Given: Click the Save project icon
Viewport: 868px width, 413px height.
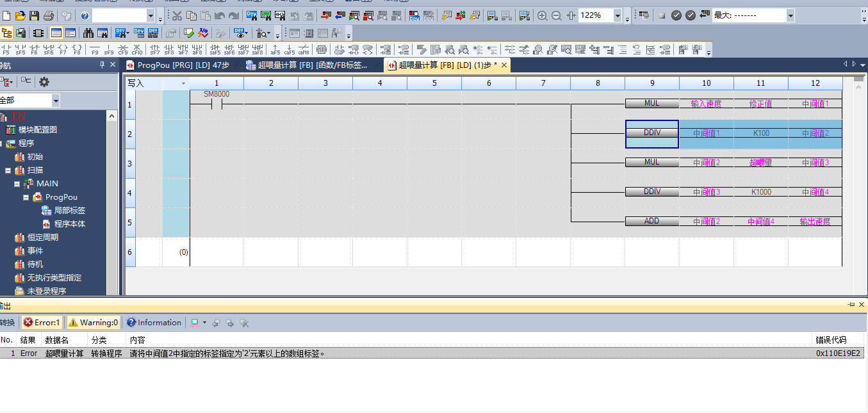Looking at the screenshot, I should (34, 15).
